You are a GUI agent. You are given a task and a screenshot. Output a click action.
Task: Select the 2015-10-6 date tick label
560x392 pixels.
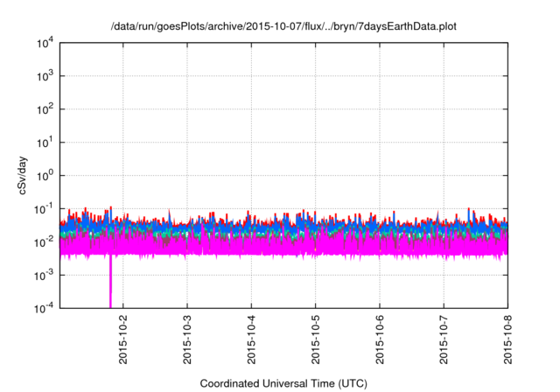379,339
